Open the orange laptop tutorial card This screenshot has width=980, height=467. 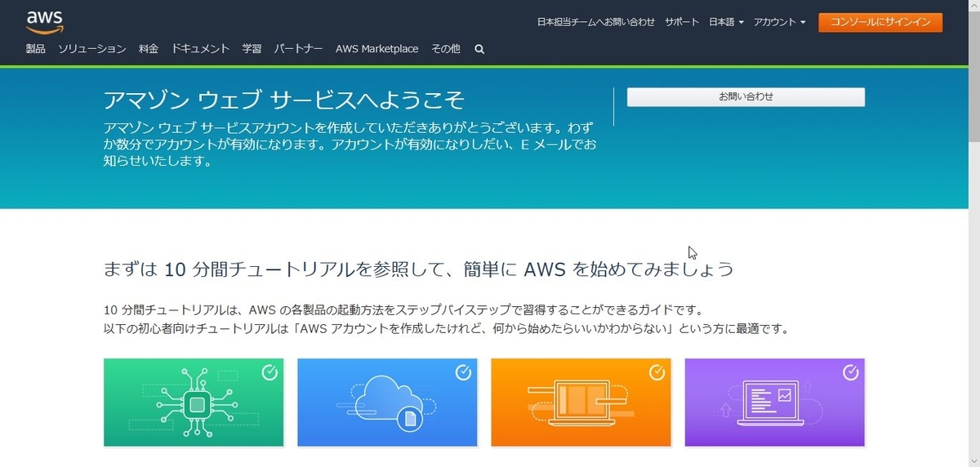coord(581,403)
